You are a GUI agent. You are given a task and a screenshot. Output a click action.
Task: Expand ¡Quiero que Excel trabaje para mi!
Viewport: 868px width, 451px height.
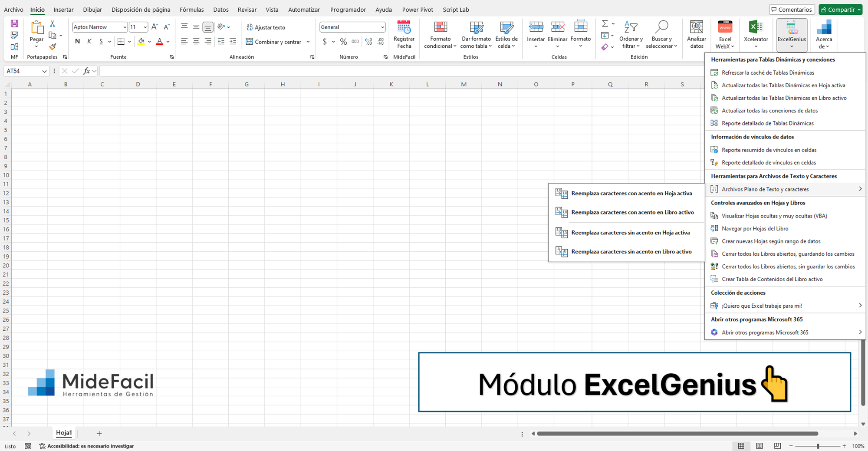[785, 306]
